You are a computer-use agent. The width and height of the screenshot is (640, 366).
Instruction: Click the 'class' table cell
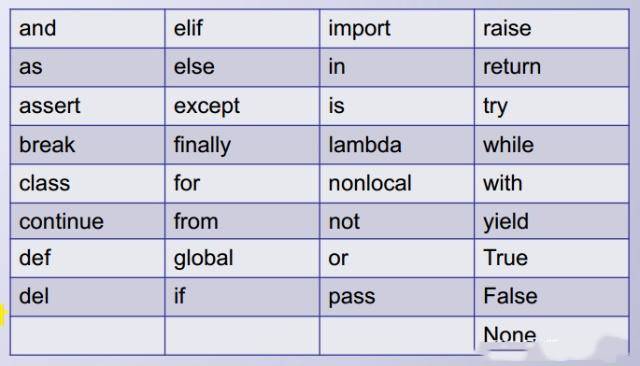coord(88,183)
